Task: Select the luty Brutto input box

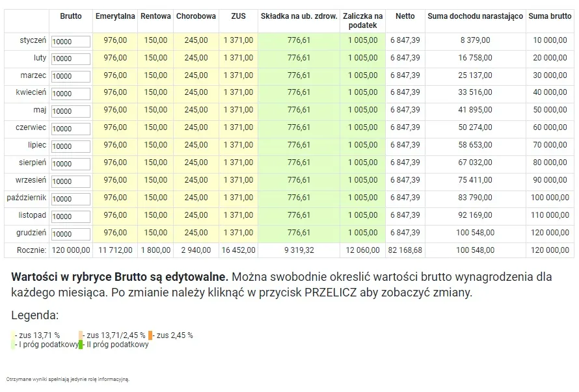Action: click(x=70, y=59)
